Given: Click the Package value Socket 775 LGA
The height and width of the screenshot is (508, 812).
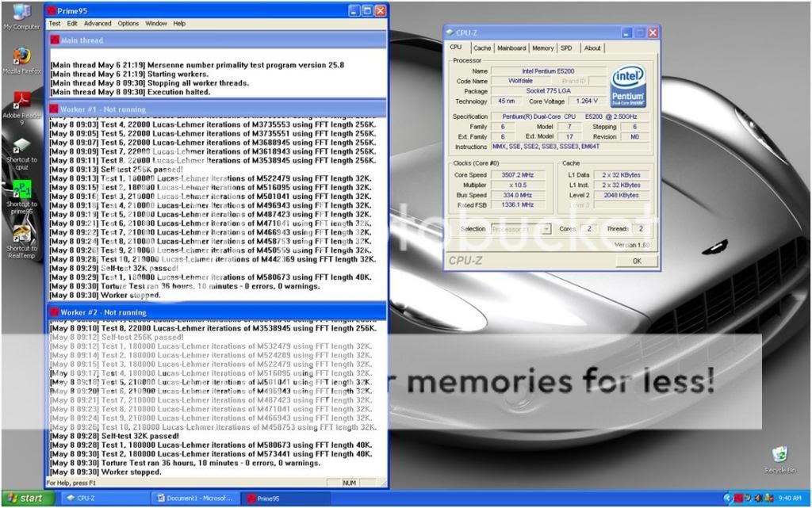Looking at the screenshot, I should pyautogui.click(x=549, y=90).
